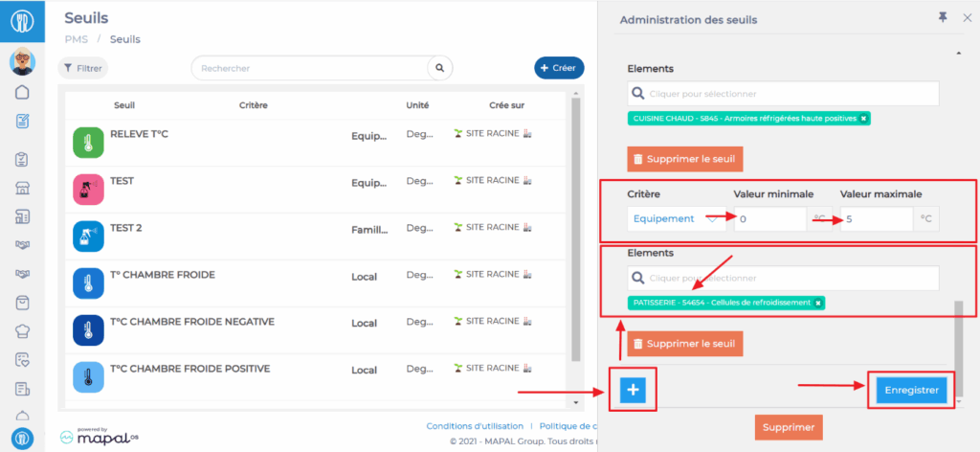Remove the PATISSERIE element tag
Viewport: 980px width, 452px height.
(818, 303)
